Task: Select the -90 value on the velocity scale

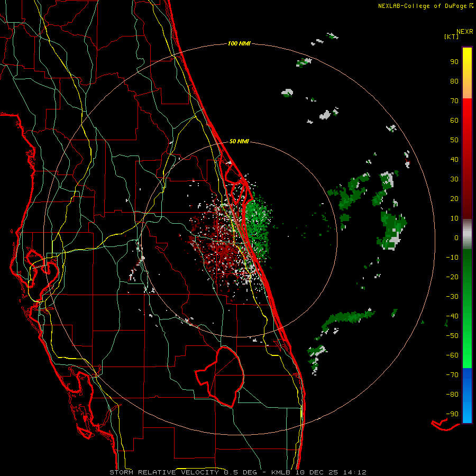Action: point(452,414)
